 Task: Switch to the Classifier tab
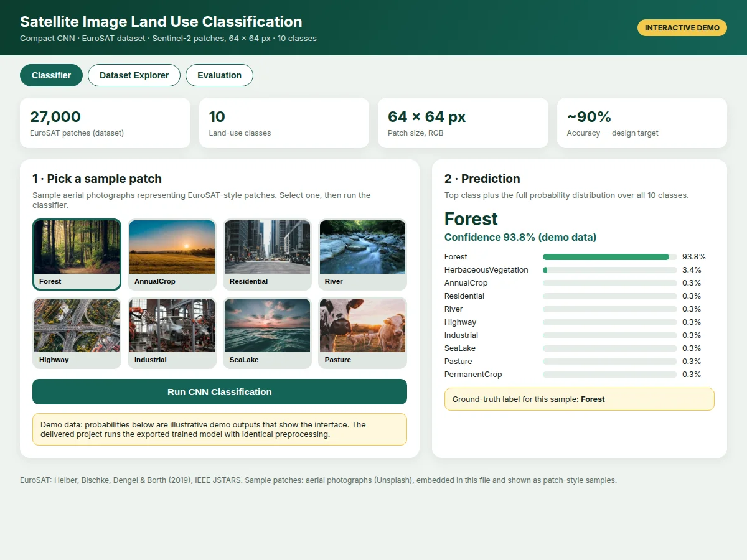click(x=51, y=75)
